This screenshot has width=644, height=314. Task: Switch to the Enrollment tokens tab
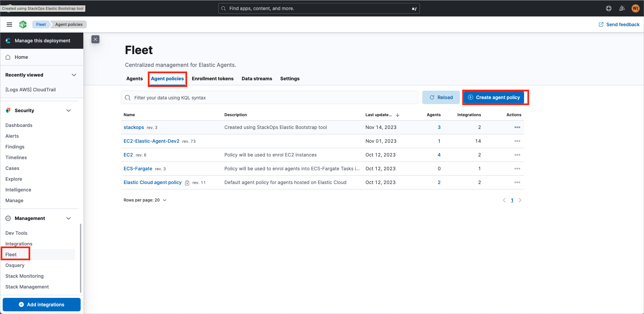(212, 79)
